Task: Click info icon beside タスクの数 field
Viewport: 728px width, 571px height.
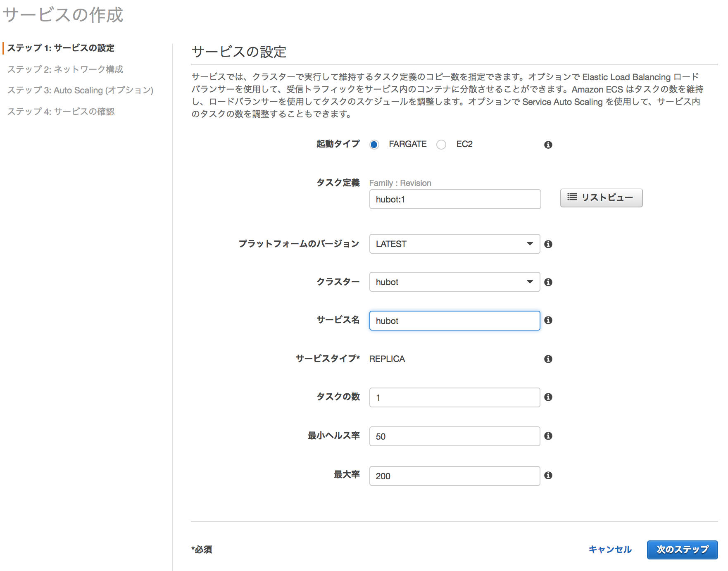Action: pos(548,397)
